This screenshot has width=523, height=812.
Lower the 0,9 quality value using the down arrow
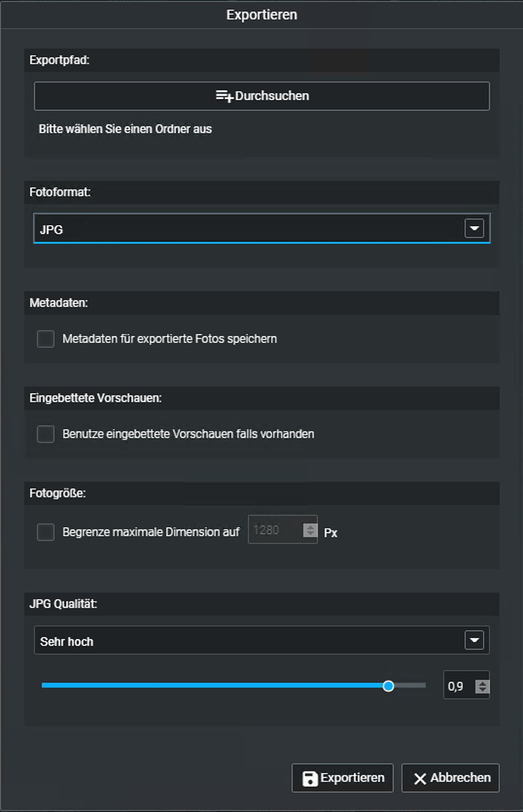pyautogui.click(x=482, y=689)
